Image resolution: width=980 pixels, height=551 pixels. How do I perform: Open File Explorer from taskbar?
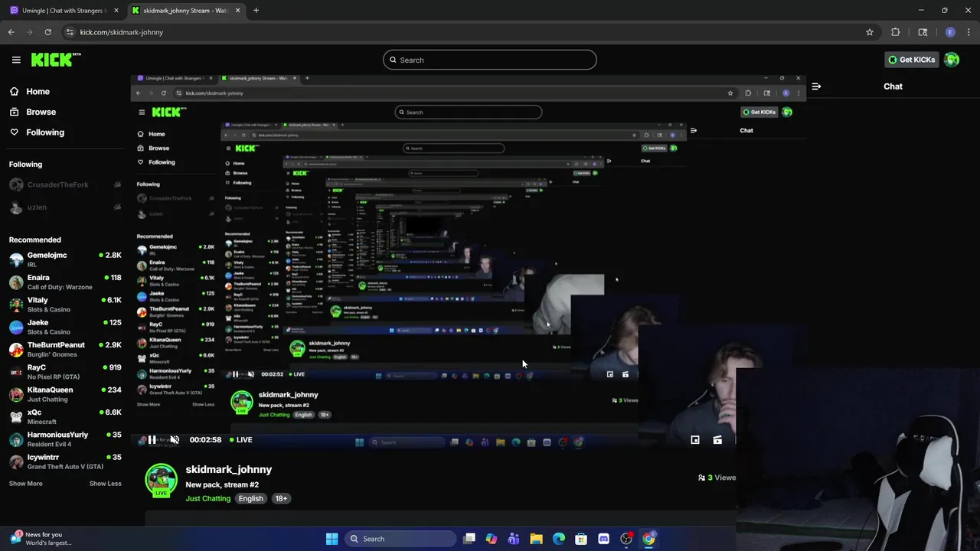(x=536, y=539)
